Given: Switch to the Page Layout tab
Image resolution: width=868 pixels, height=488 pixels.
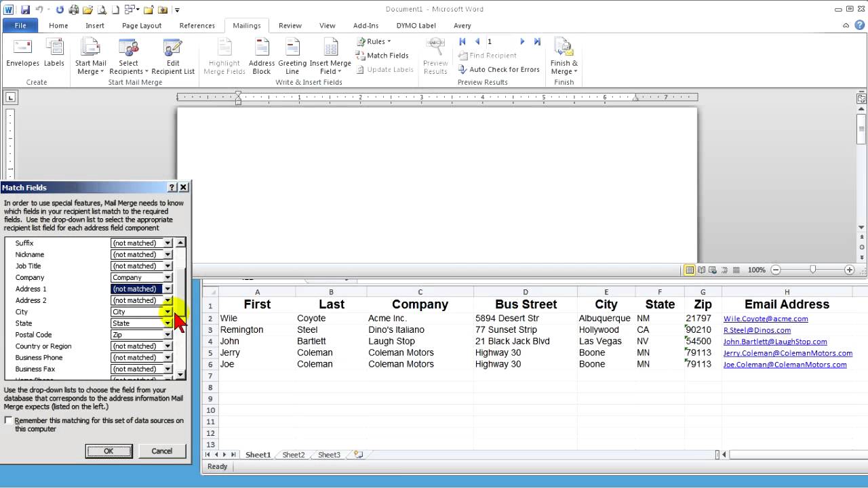Looking at the screenshot, I should pyautogui.click(x=142, y=26).
